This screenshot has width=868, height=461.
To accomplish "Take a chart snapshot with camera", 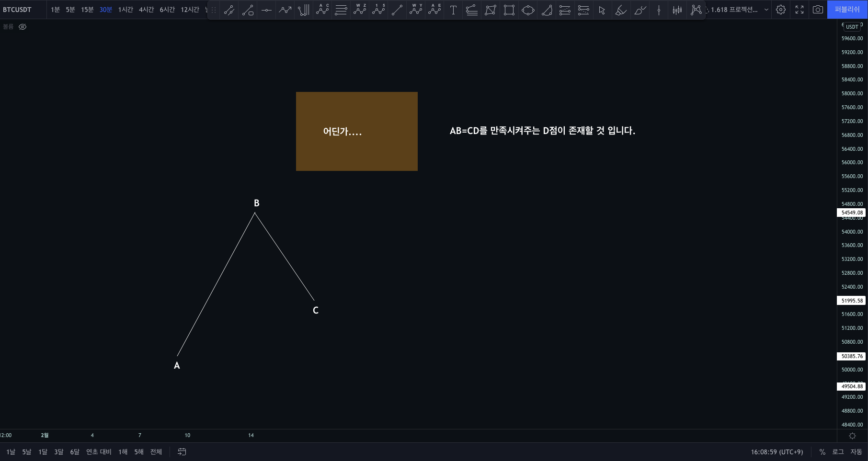I will tap(818, 10).
